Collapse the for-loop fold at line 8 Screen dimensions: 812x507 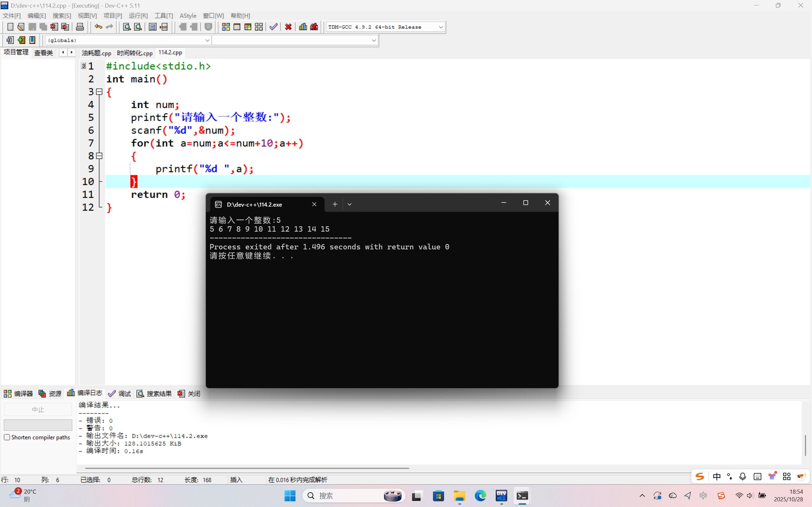[99, 156]
